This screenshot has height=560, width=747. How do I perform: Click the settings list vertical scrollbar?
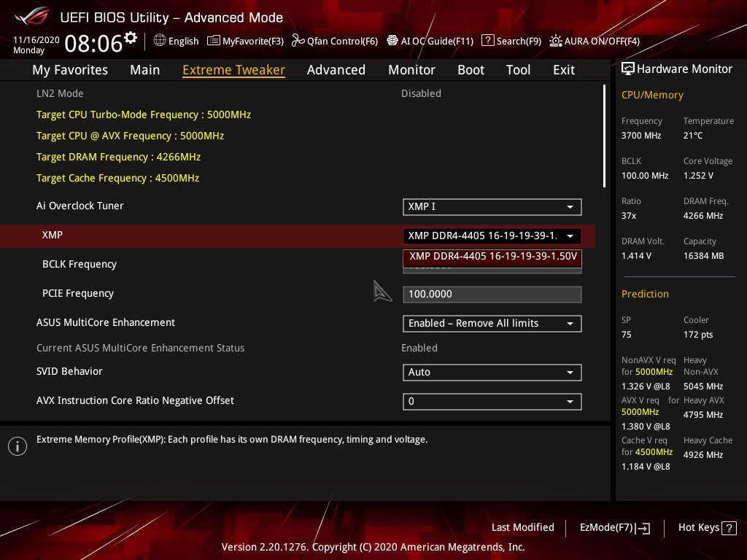[x=604, y=136]
